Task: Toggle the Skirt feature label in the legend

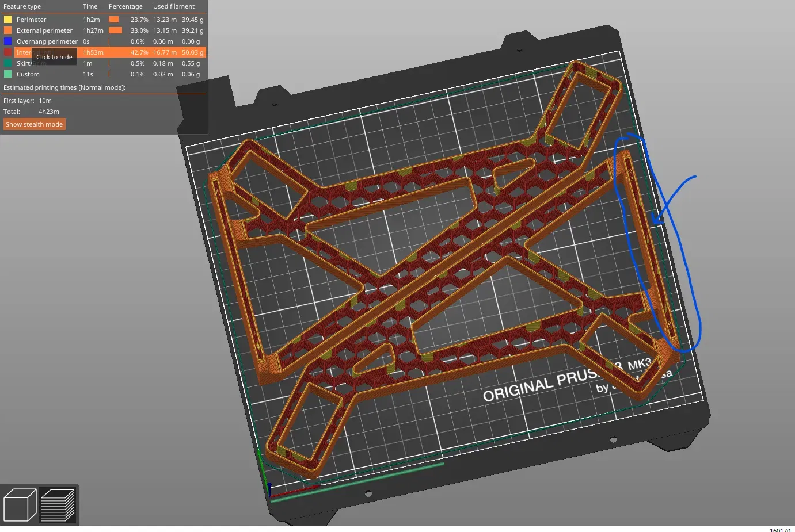Action: (x=24, y=63)
